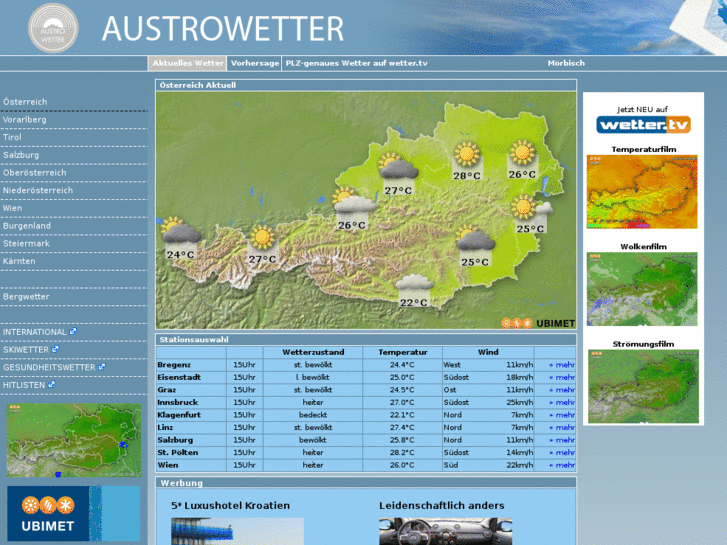Open the Strömungsfilm thumbnail
This screenshot has width=727, height=545.
643,386
